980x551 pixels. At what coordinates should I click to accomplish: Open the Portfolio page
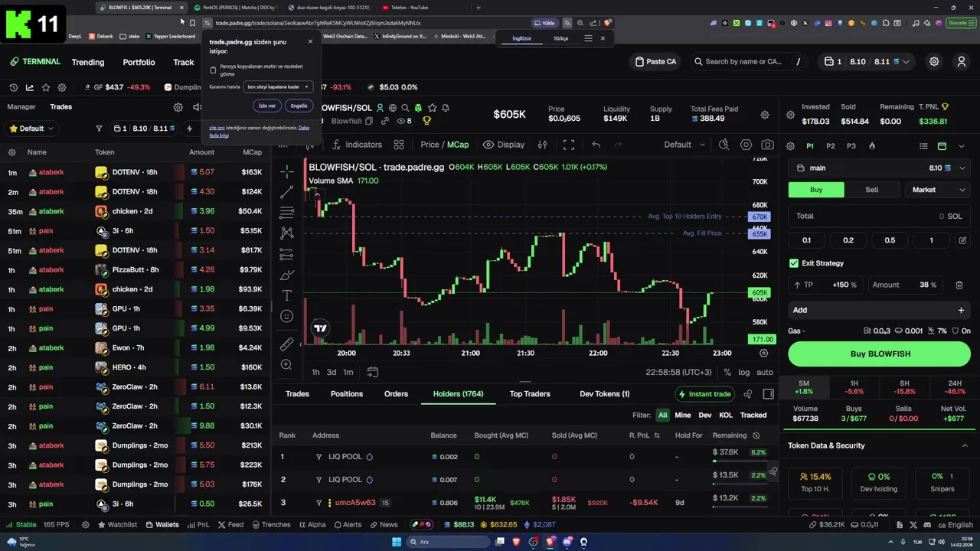pyautogui.click(x=139, y=62)
